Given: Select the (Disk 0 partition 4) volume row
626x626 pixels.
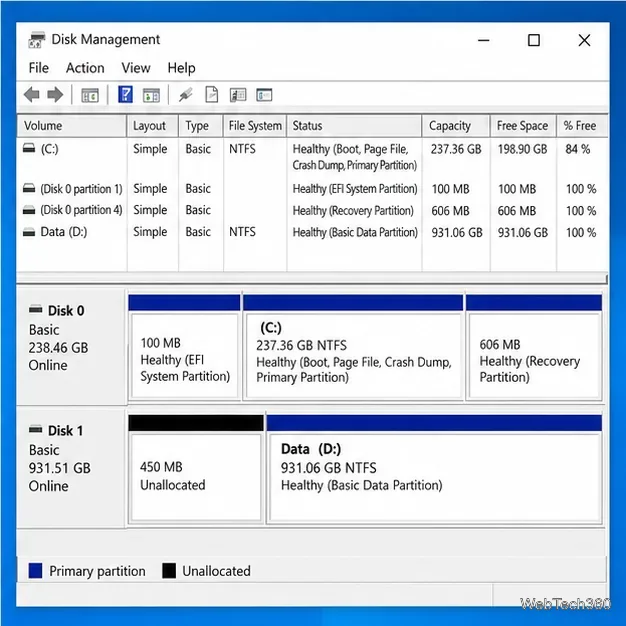Looking at the screenshot, I should click(x=312, y=210).
